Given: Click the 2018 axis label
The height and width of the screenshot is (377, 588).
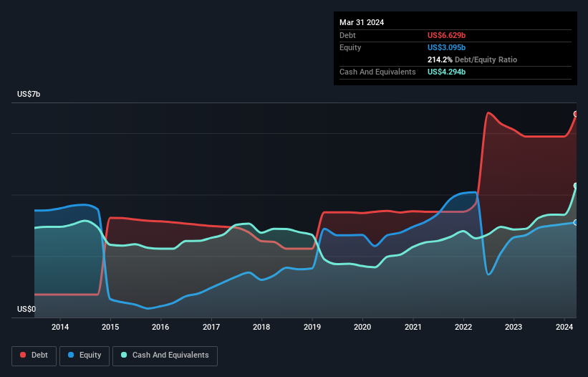Looking at the screenshot, I should tap(261, 327).
